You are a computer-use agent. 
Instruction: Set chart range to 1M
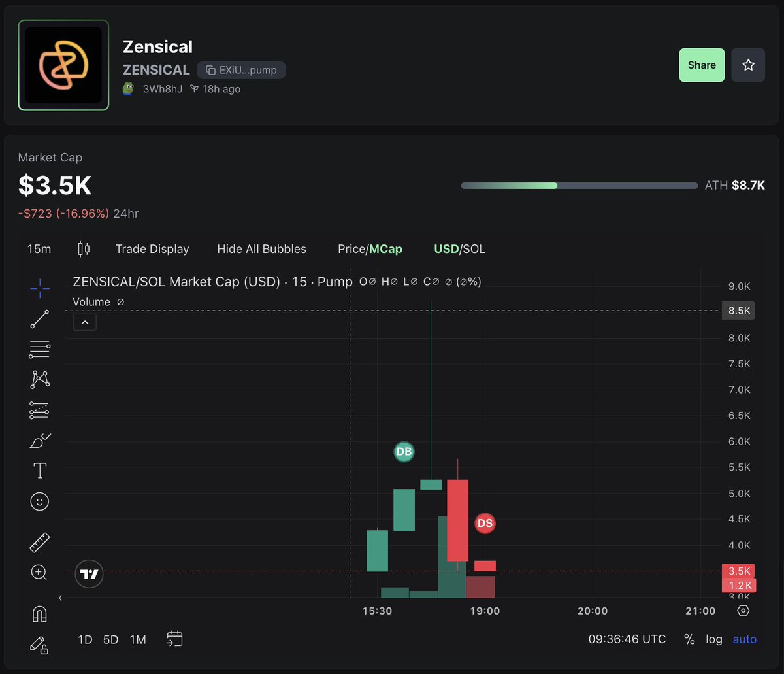coord(138,639)
